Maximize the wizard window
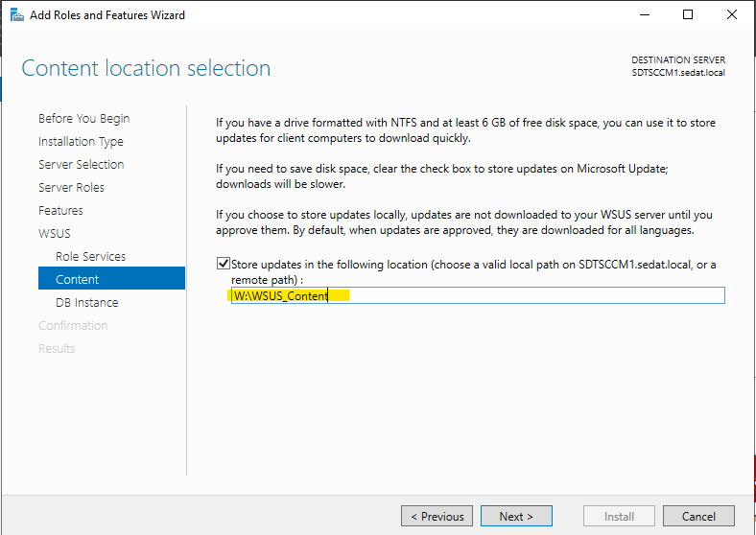 [688, 15]
